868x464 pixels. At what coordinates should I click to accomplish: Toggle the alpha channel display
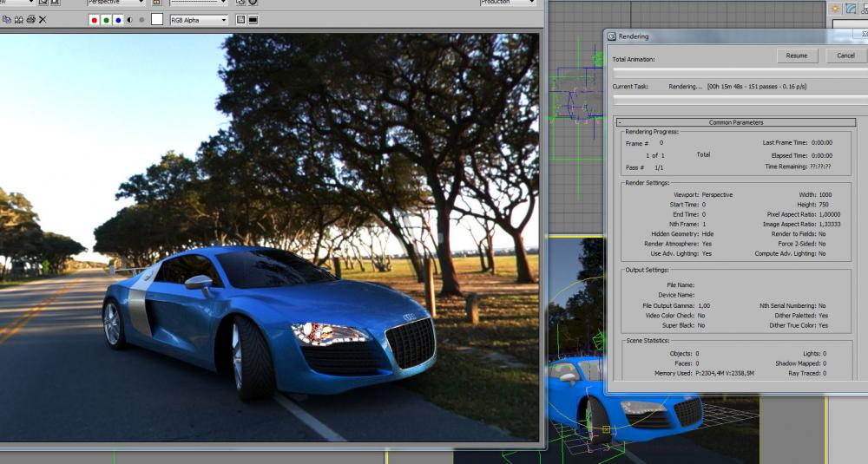130,20
